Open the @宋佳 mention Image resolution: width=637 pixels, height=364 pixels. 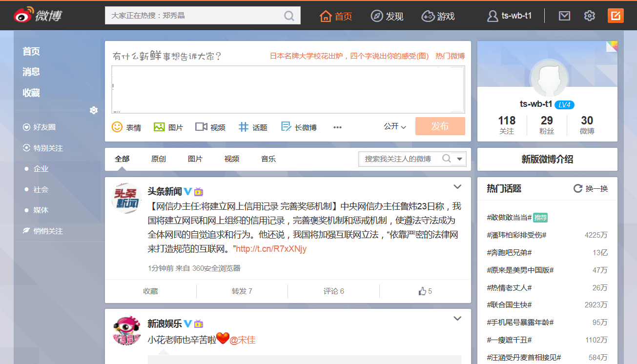click(x=243, y=340)
